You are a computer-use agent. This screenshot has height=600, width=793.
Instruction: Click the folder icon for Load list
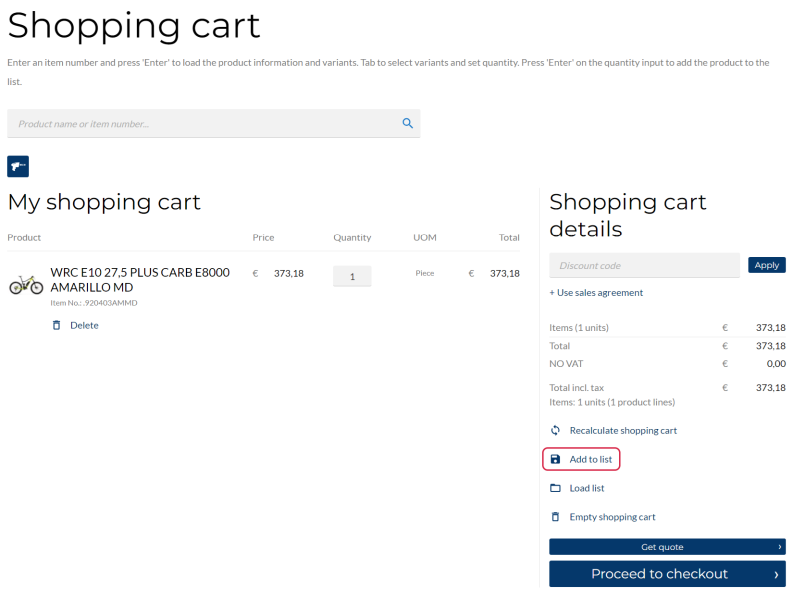click(555, 488)
